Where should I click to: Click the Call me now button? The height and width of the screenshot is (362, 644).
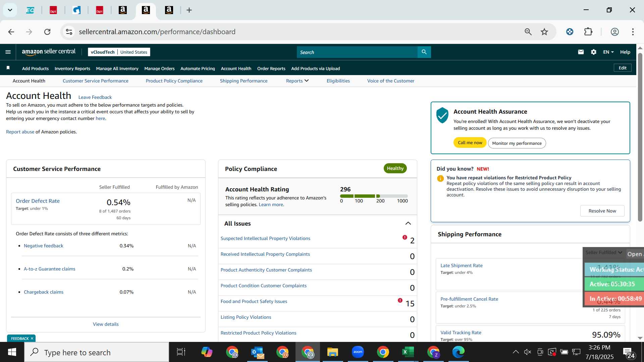(x=470, y=142)
